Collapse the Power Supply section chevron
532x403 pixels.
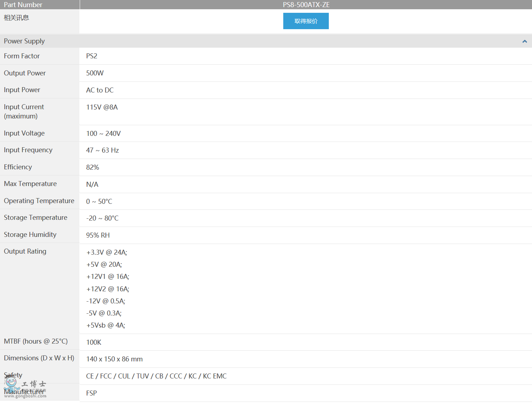pyautogui.click(x=524, y=41)
